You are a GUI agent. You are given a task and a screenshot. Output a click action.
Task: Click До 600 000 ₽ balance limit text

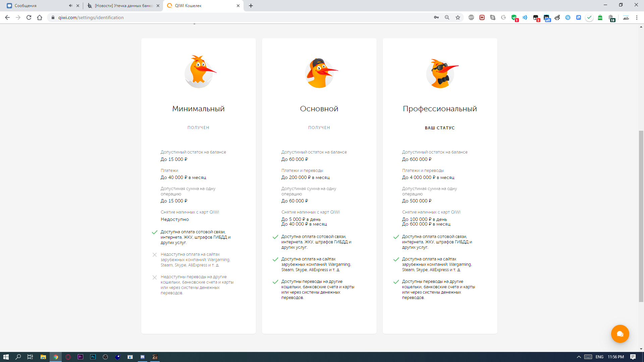[417, 159]
